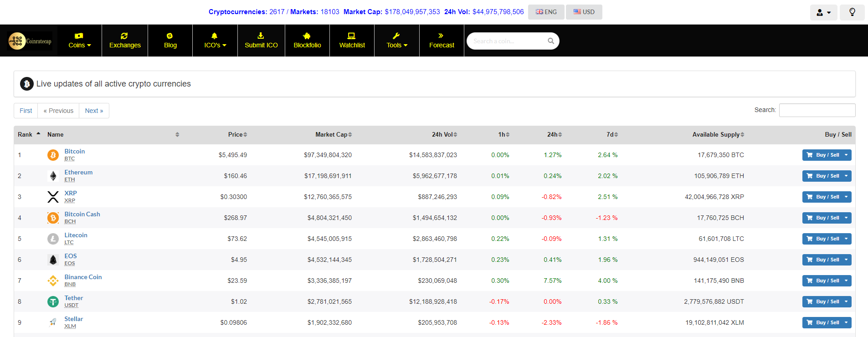Click the Stellar rocket icon
868x337 pixels.
(x=53, y=323)
